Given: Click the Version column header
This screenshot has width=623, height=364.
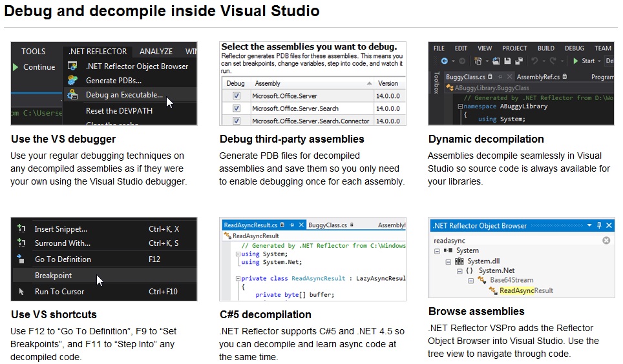Looking at the screenshot, I should (x=388, y=83).
